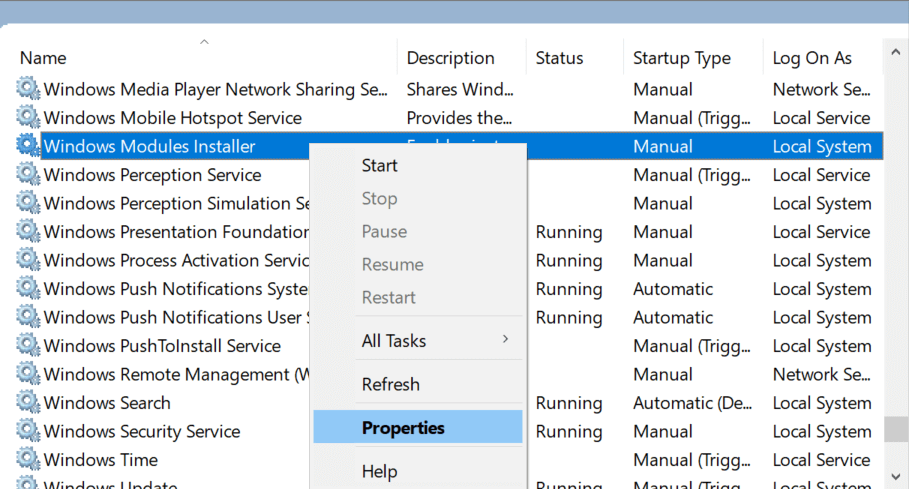This screenshot has width=909, height=489.
Task: Open Properties from the context menu
Action: coord(403,428)
